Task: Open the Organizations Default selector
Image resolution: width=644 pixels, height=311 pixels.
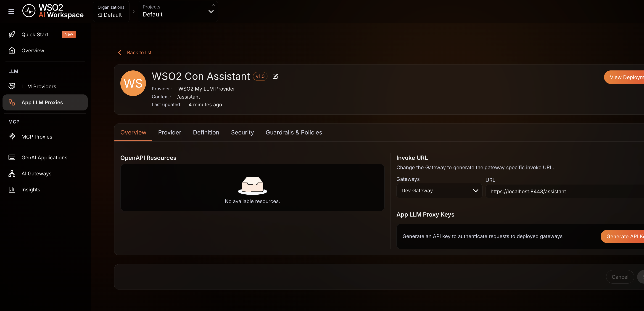Action: (x=111, y=11)
